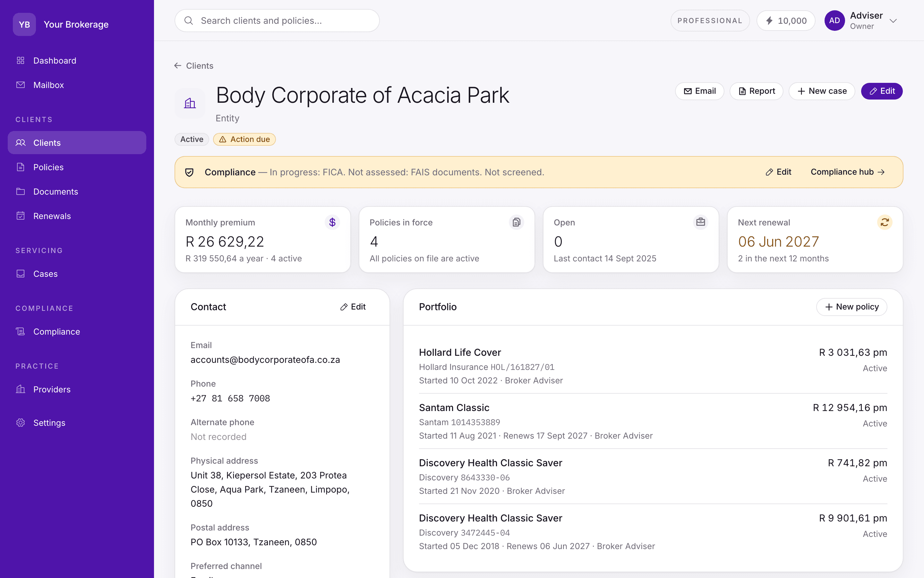Click the Settings gear icon
This screenshot has height=578, width=924.
pyautogui.click(x=21, y=422)
